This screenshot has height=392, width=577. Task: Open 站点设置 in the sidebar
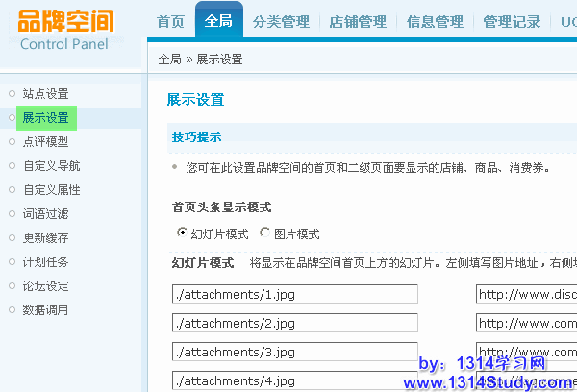(x=45, y=94)
